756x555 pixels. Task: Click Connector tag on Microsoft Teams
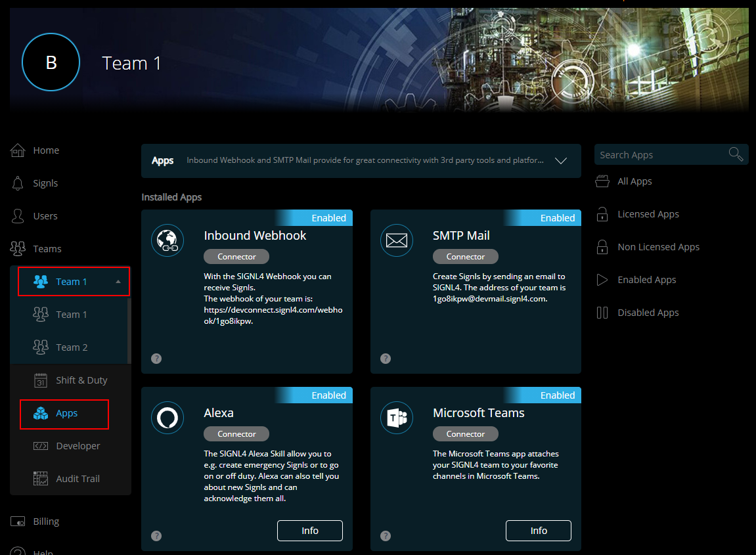(465, 434)
